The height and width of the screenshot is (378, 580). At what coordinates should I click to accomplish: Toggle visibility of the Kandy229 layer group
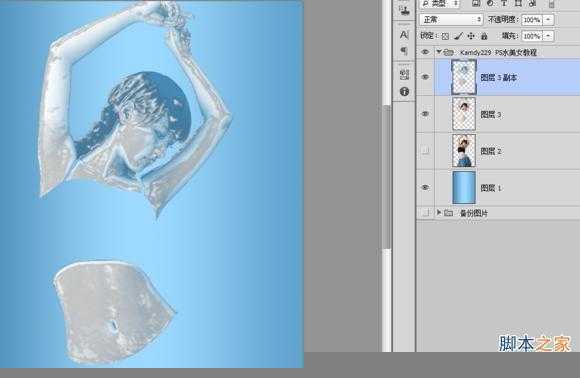[x=425, y=52]
